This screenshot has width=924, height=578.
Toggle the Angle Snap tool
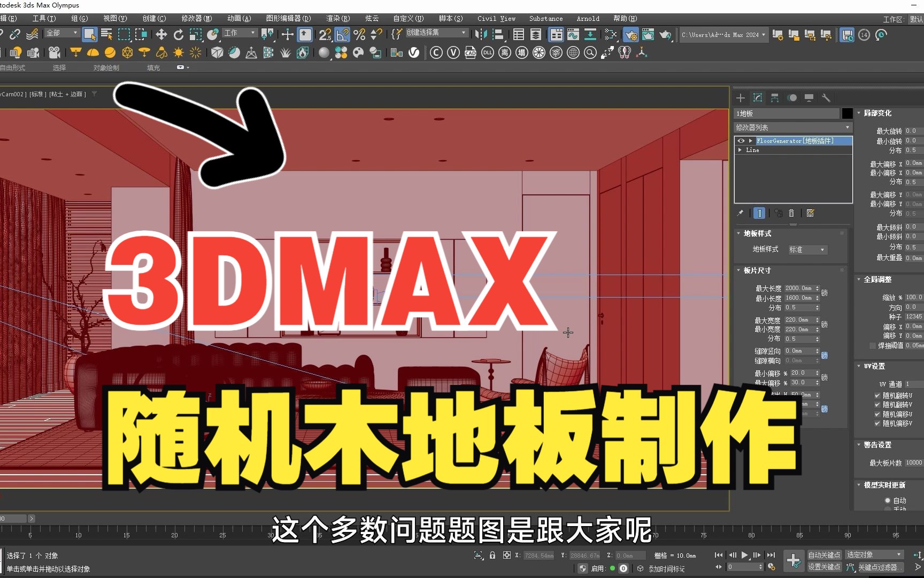pos(342,35)
